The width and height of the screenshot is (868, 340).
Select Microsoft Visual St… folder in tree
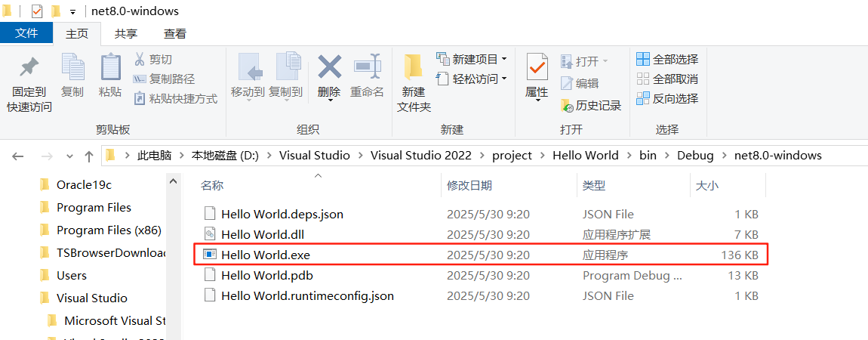point(107,320)
